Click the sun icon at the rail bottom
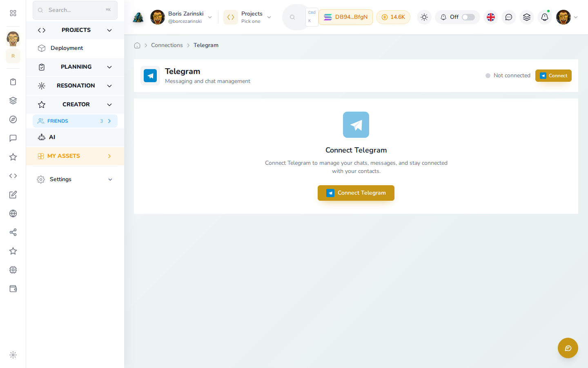 pos(13,355)
